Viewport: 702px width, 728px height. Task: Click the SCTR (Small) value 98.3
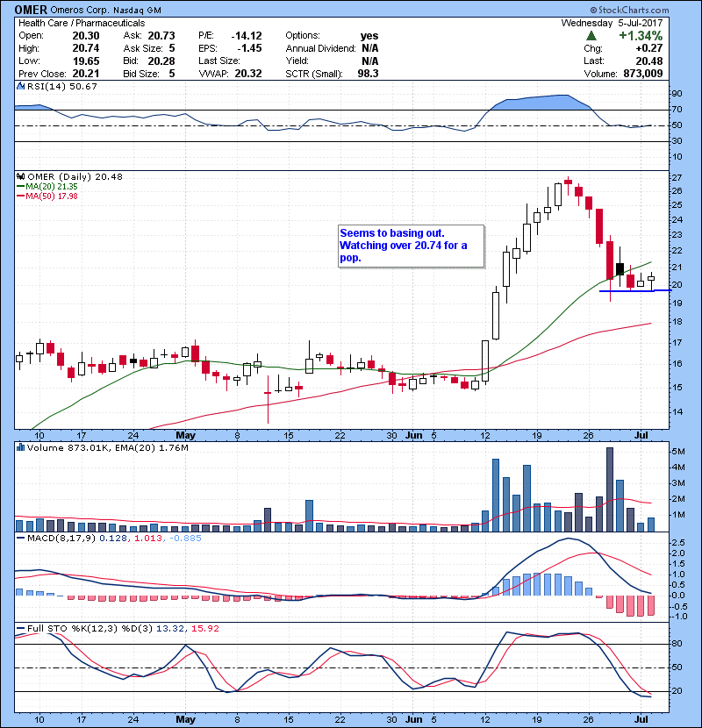pos(368,74)
